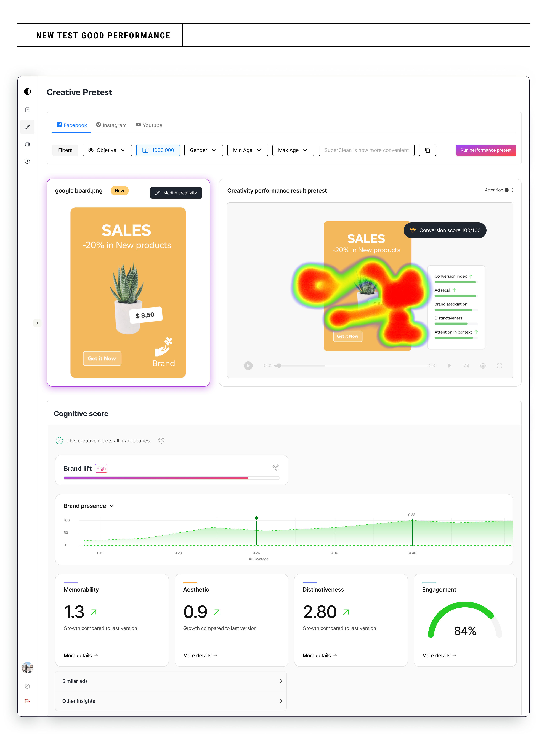Click the video progress slider handle
Viewport: 547px width, 756px height.
click(279, 366)
